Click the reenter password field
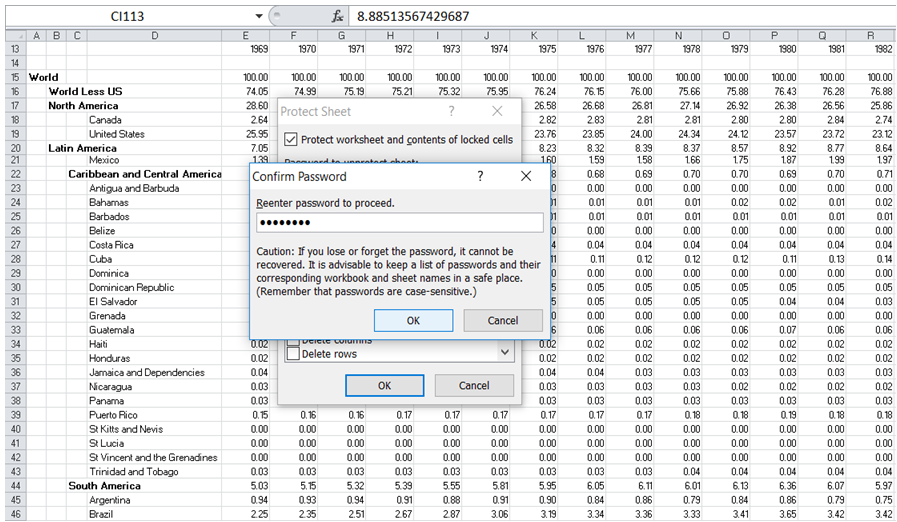 pyautogui.click(x=399, y=223)
